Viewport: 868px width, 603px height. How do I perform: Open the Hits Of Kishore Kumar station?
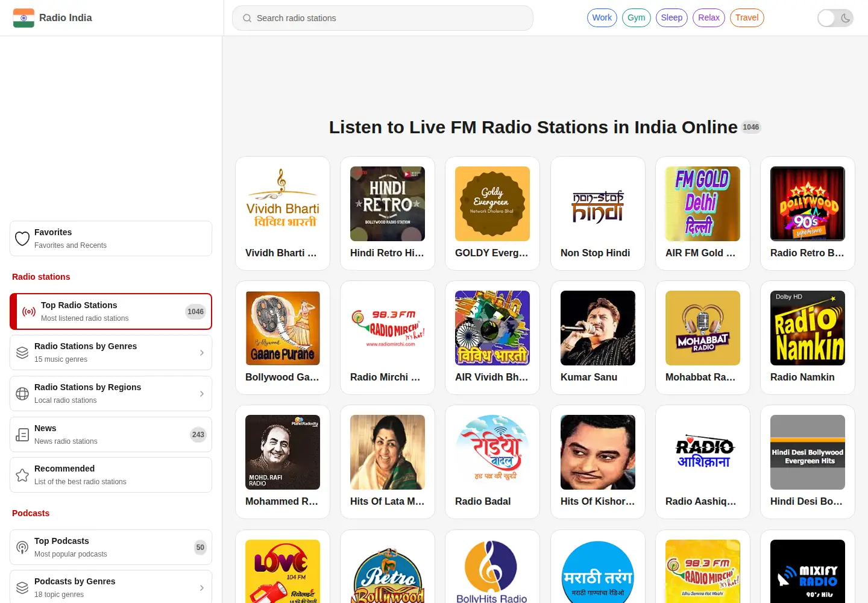pyautogui.click(x=598, y=462)
